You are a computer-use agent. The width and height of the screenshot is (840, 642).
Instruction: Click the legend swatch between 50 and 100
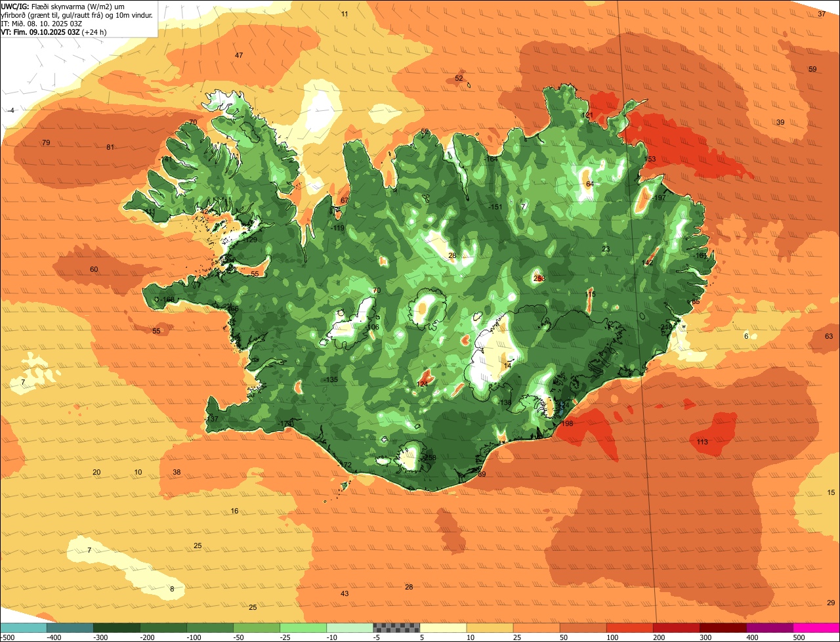coord(583,628)
